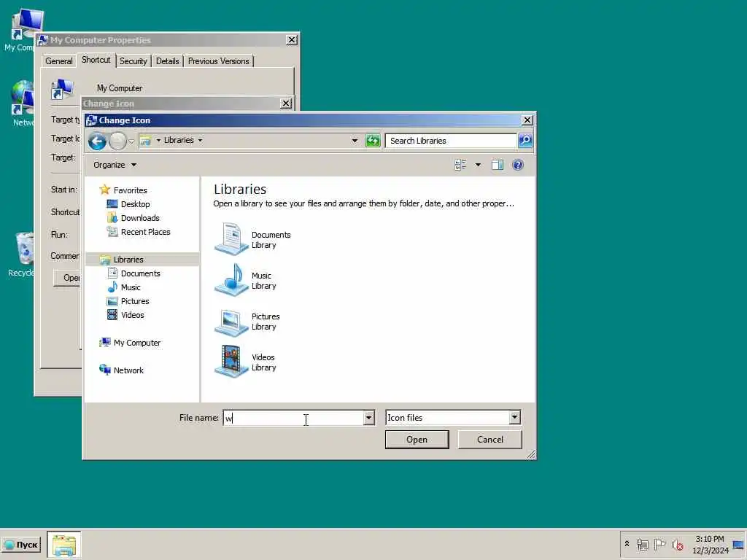Click the Action Center flag icon

coord(659,544)
